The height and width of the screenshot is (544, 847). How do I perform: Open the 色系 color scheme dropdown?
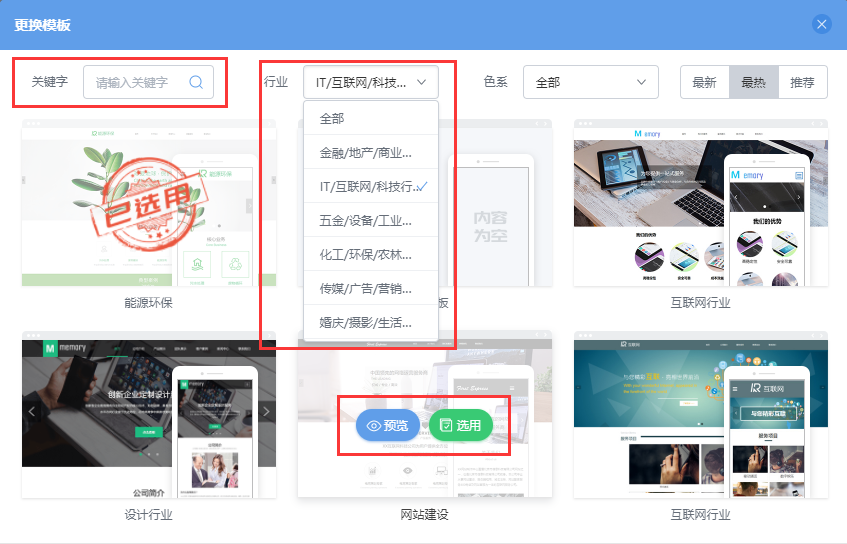590,82
